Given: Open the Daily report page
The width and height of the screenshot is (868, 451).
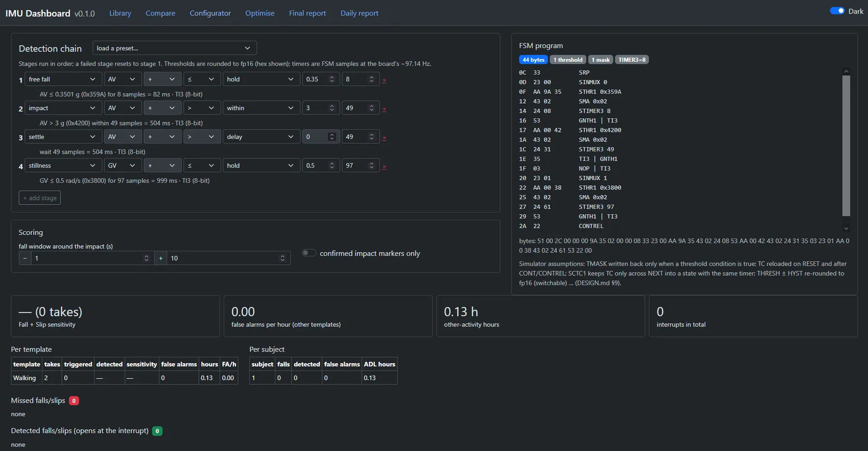Looking at the screenshot, I should click(359, 13).
